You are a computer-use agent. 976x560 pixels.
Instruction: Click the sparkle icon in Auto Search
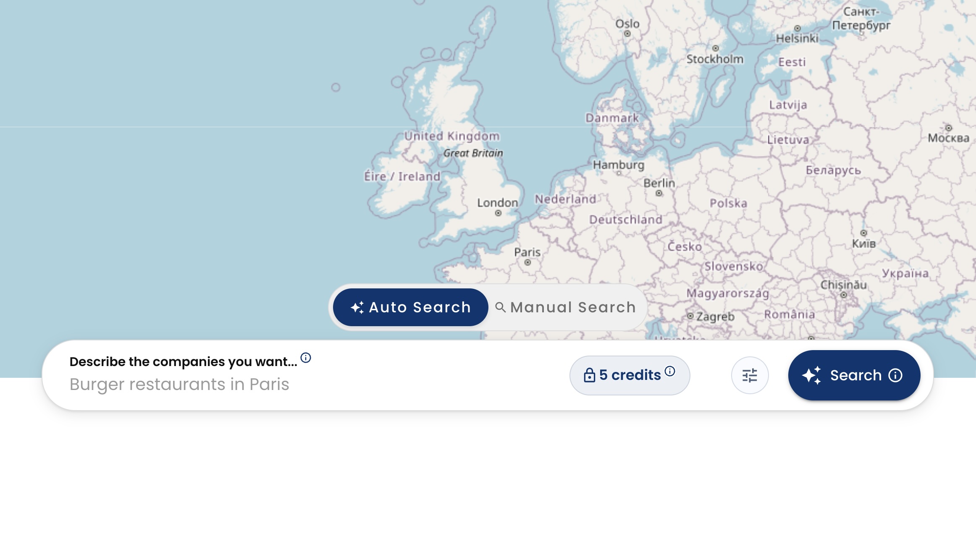pyautogui.click(x=357, y=307)
